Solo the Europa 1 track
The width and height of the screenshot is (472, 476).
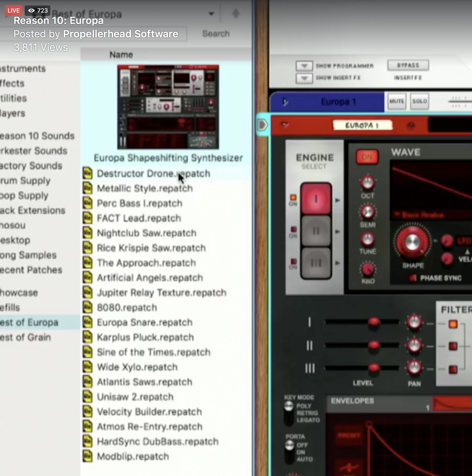point(419,101)
